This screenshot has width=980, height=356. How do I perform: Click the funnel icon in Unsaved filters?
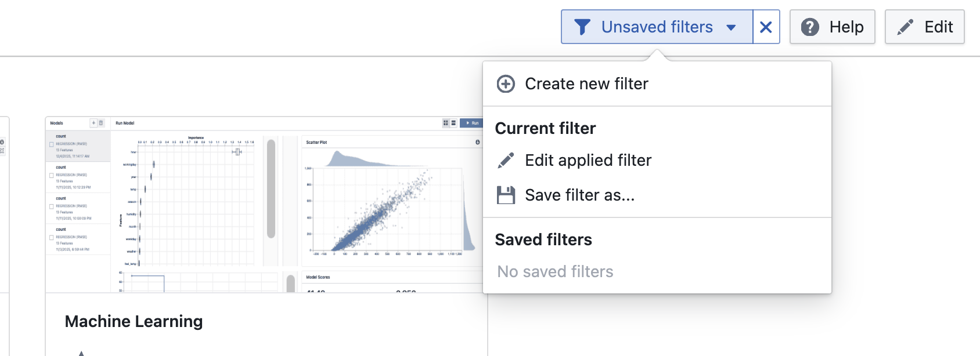pyautogui.click(x=582, y=27)
